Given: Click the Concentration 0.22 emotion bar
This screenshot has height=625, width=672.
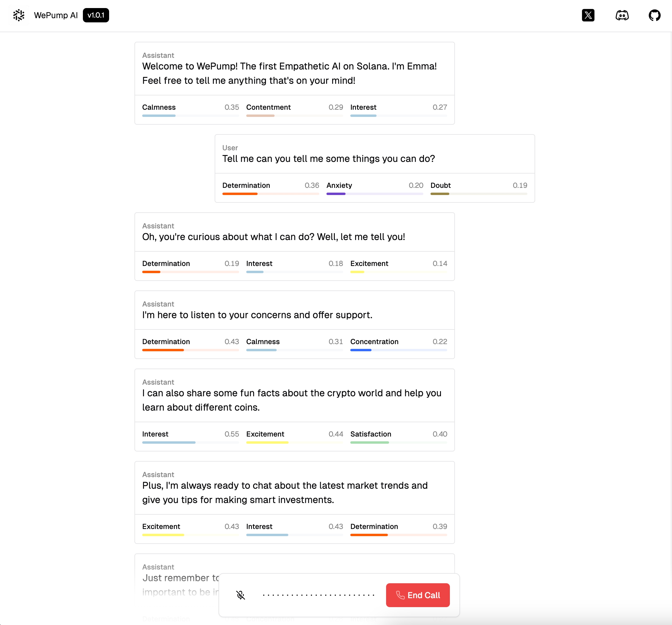Looking at the screenshot, I should point(398,350).
